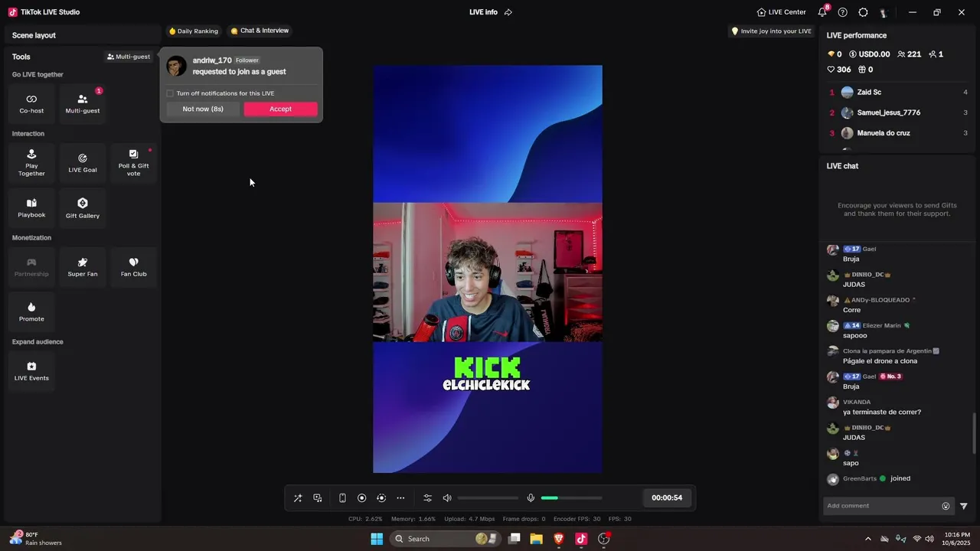Open the emoji picker in comment box

[x=946, y=506]
